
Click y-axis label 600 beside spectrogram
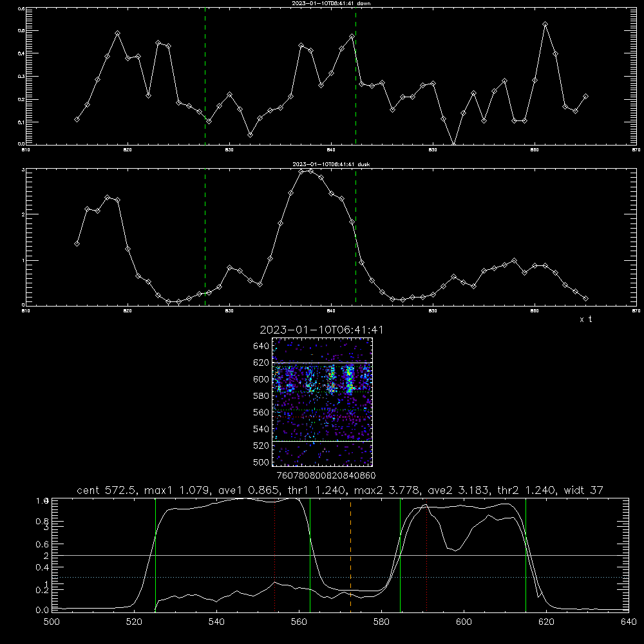coord(261,379)
